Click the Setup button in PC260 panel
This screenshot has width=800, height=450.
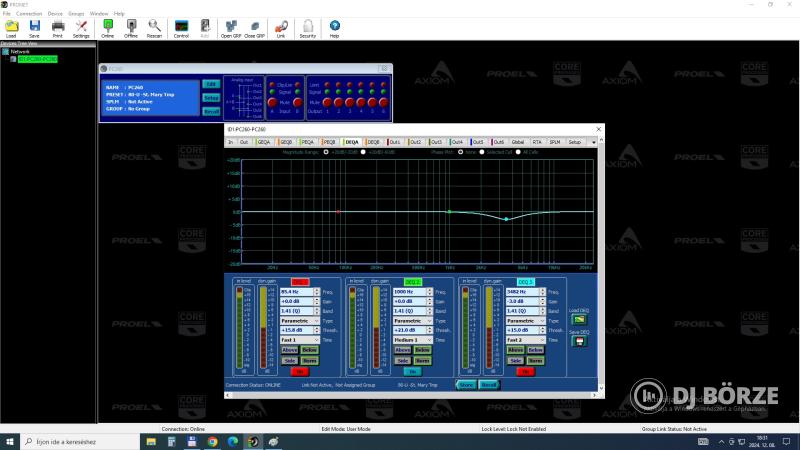pos(211,97)
